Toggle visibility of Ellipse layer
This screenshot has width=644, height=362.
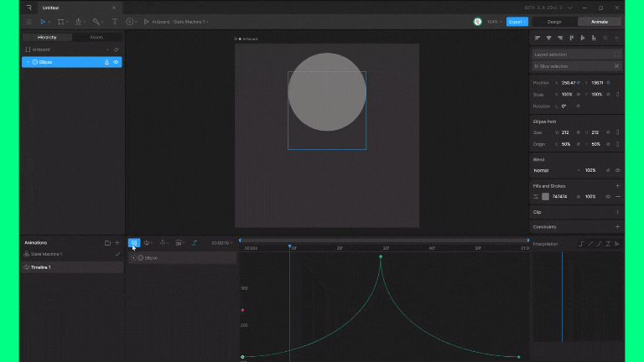(x=116, y=62)
